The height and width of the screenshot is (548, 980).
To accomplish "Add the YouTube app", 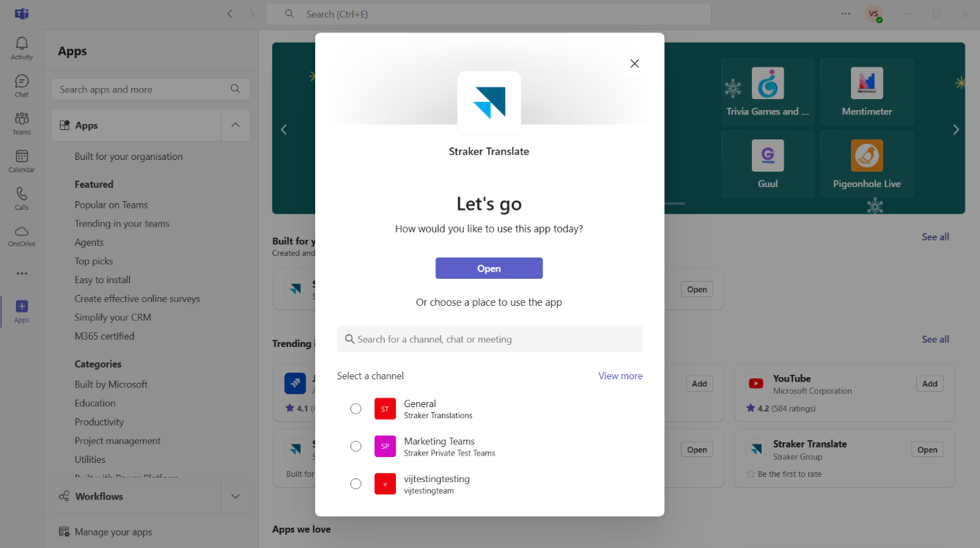I will [x=929, y=384].
